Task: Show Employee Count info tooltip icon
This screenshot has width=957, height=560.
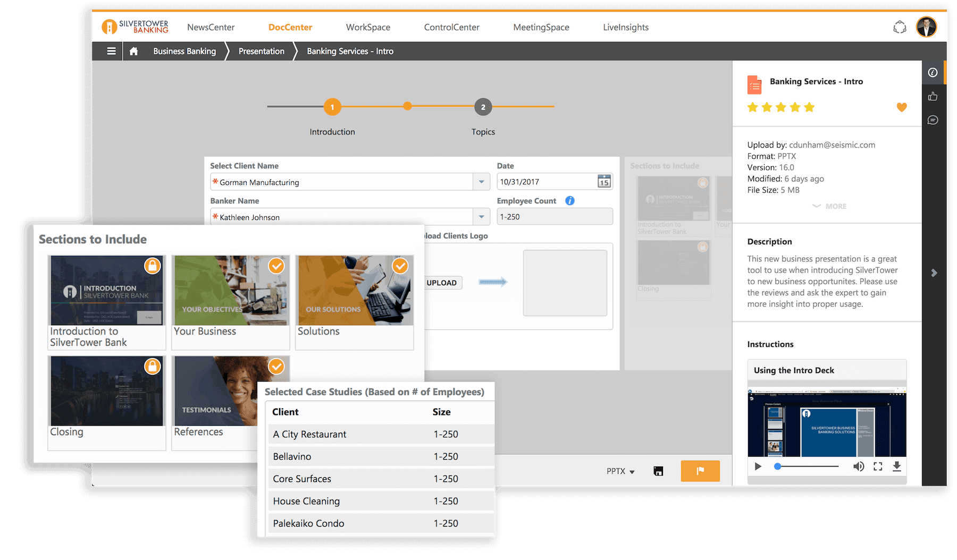Action: click(x=570, y=201)
